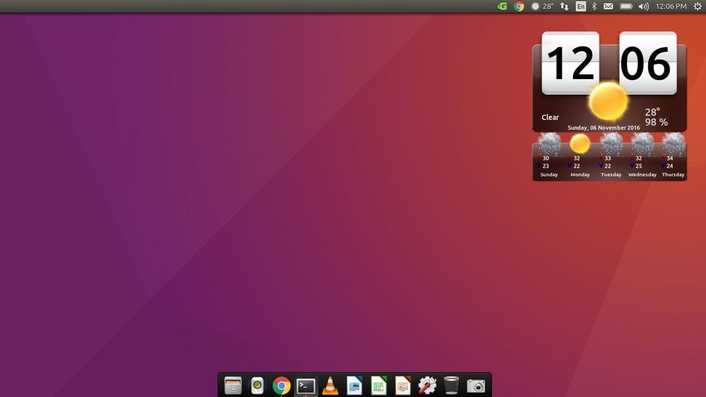Open Google Chrome from the dock
The height and width of the screenshot is (397, 706).
pyautogui.click(x=281, y=386)
